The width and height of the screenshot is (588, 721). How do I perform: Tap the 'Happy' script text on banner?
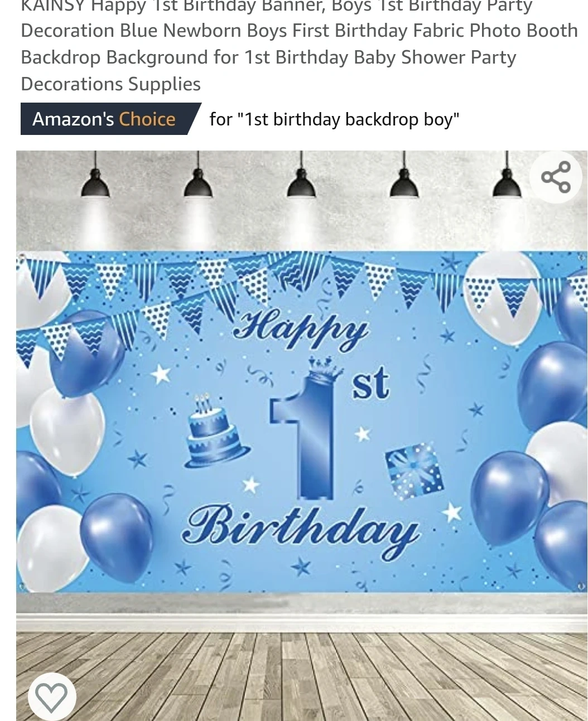click(301, 332)
